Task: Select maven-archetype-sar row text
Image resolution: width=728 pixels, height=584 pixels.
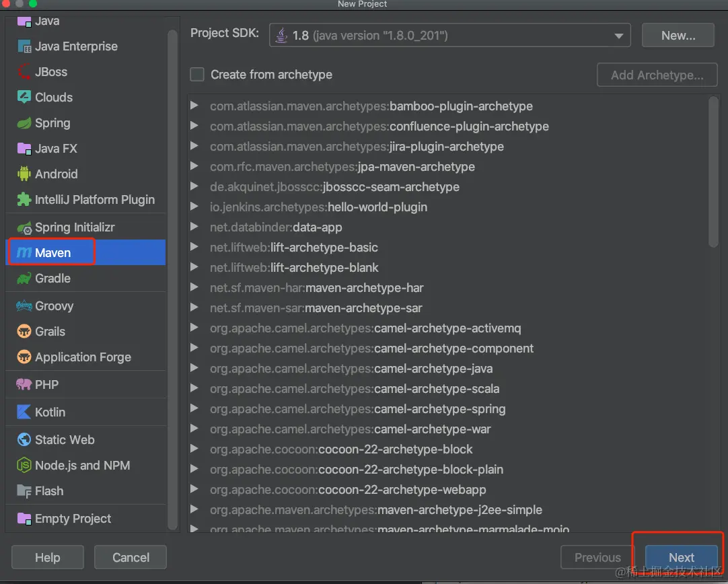Action: pyautogui.click(x=316, y=307)
